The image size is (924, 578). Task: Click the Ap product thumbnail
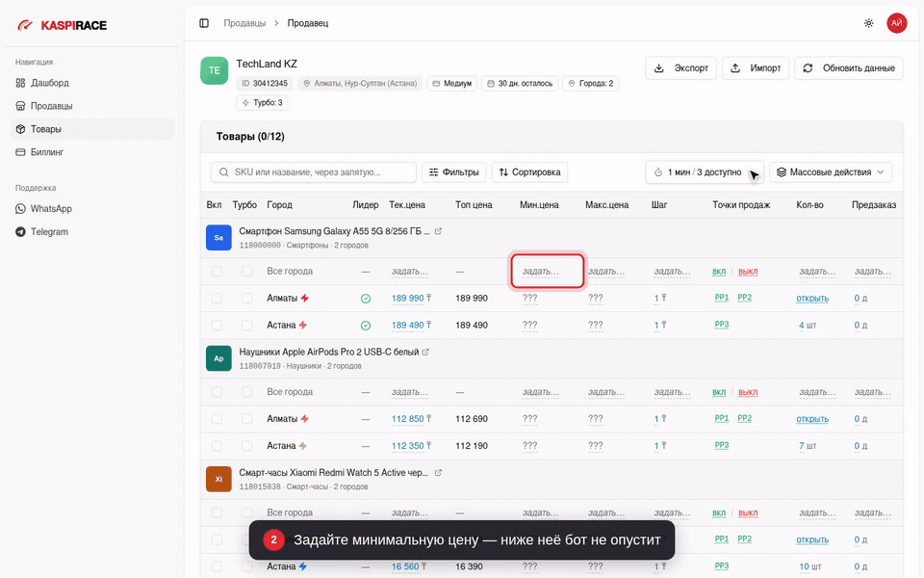[x=218, y=358]
